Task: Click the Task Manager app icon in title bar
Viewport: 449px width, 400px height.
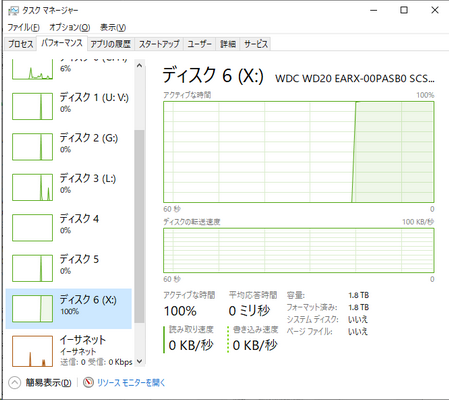Action: point(13,11)
